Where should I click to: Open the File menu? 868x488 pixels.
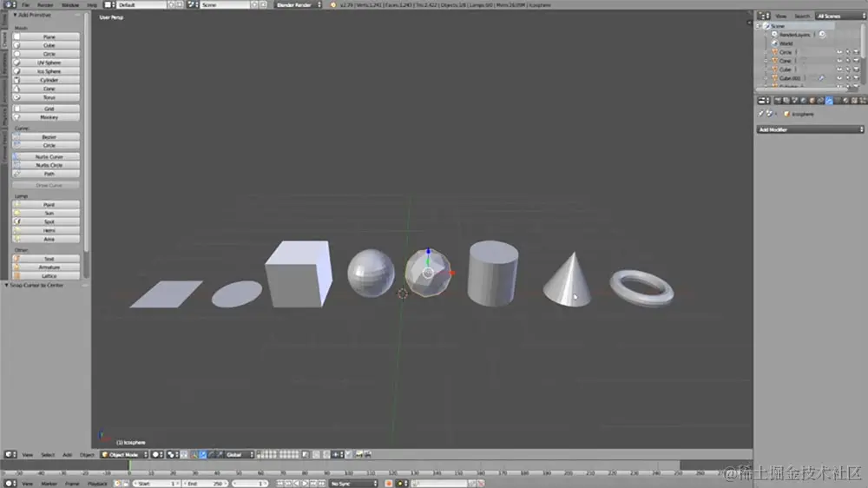(x=25, y=5)
